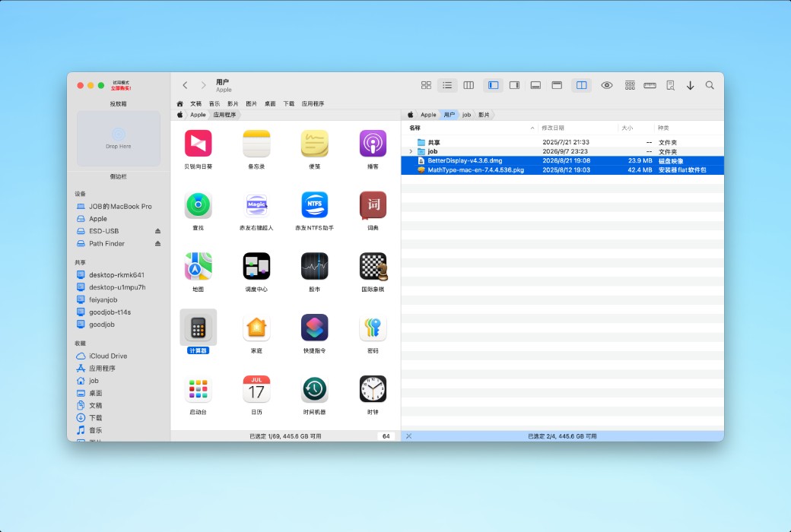Select the 国际象棋 app icon
Viewport: 791px width, 532px height.
point(373,266)
